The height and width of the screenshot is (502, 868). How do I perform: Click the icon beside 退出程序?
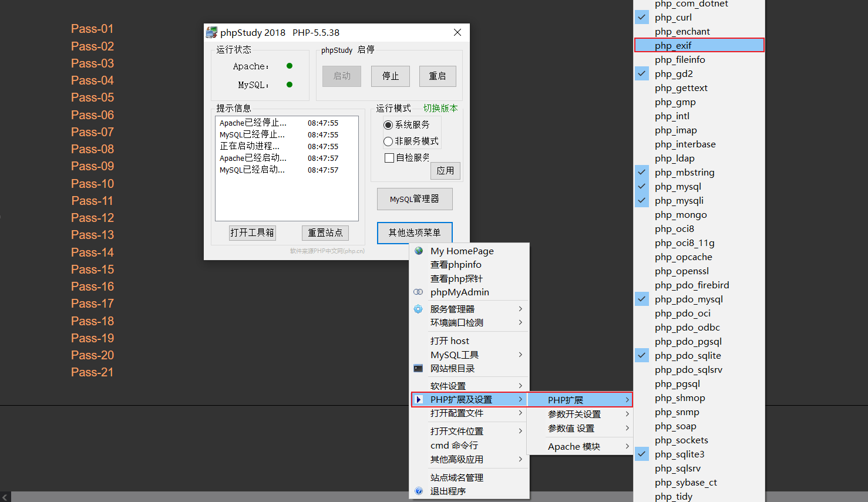(419, 491)
